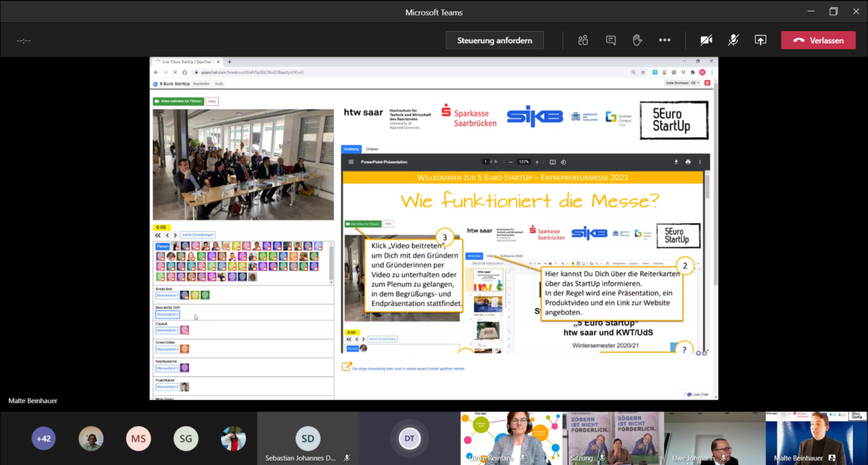This screenshot has width=868, height=465.
Task: Open the meeting chat panel
Action: pos(611,40)
